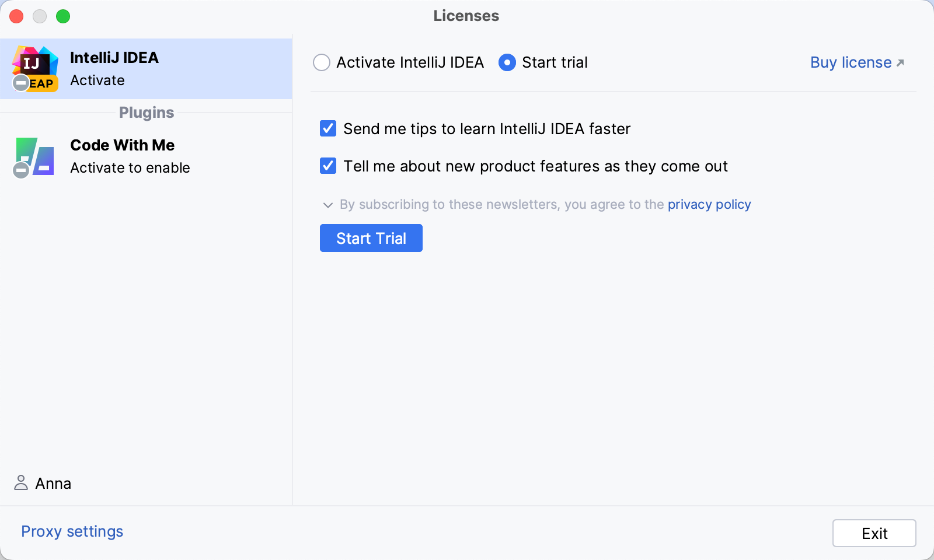Uncheck Send me tips to learn IntelliJ IDEA

328,128
